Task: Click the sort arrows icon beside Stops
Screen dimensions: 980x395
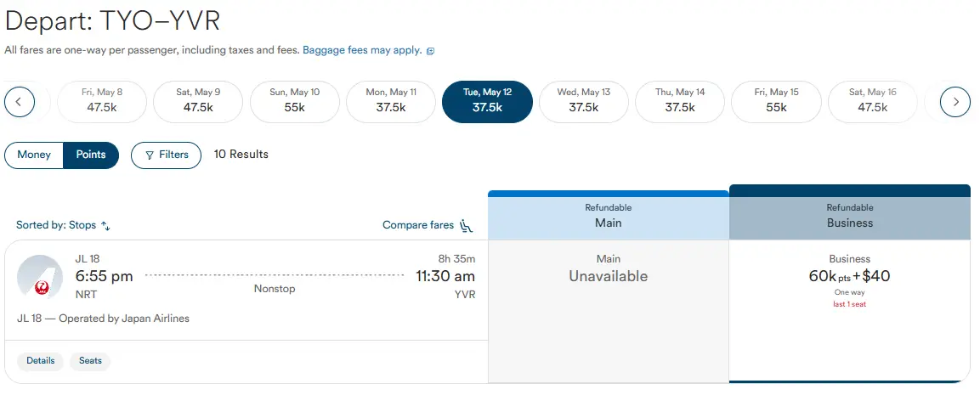Action: [106, 226]
